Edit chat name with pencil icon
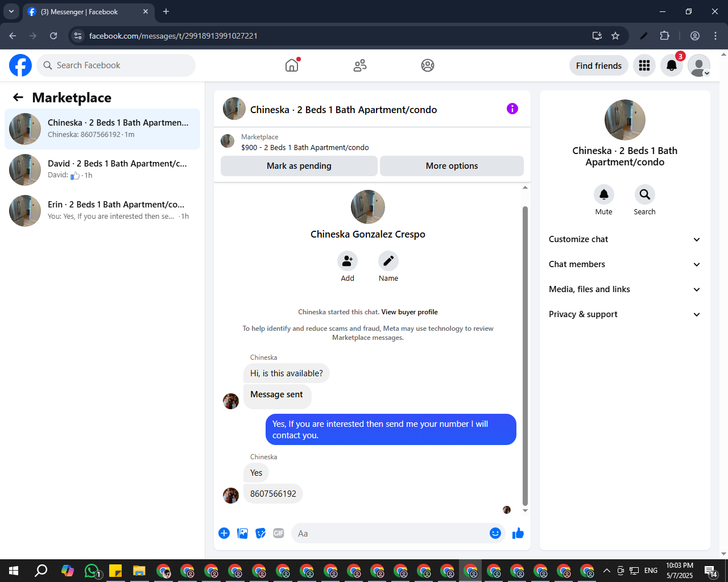The width and height of the screenshot is (728, 582). coord(388,261)
